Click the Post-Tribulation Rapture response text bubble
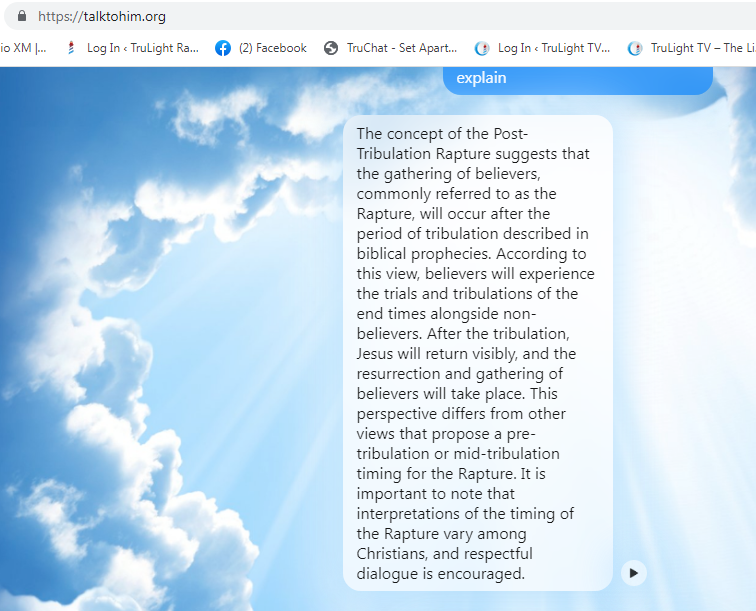Screen dimensions: 756x611 [x=478, y=353]
